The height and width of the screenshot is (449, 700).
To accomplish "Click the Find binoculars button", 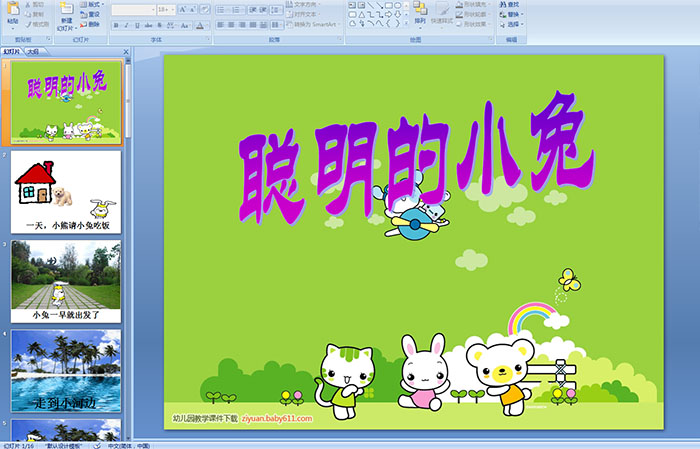I will click(x=509, y=4).
